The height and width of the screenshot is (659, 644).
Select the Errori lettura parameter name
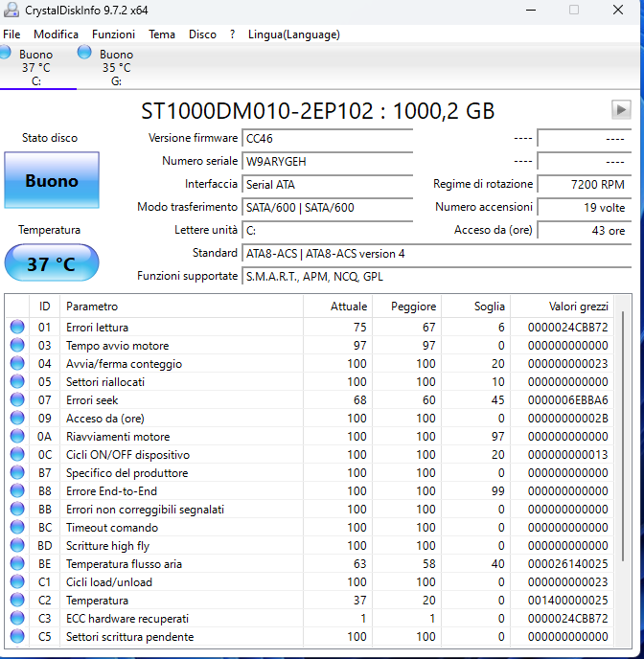click(97, 327)
